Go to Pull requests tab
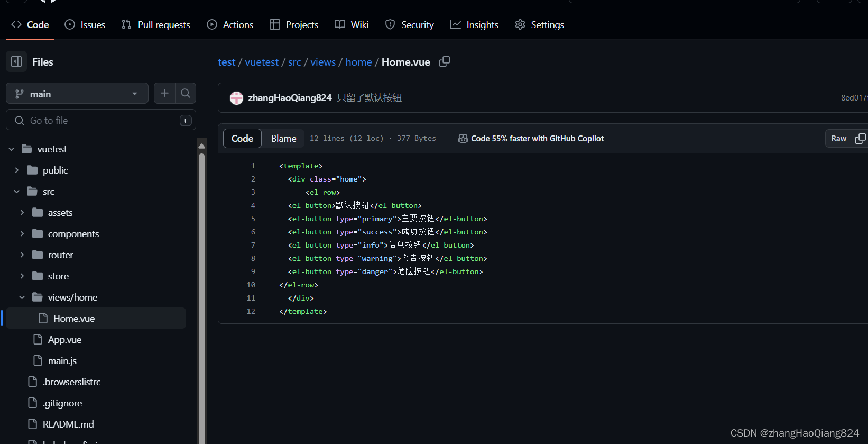Viewport: 868px width, 444px height. point(155,25)
